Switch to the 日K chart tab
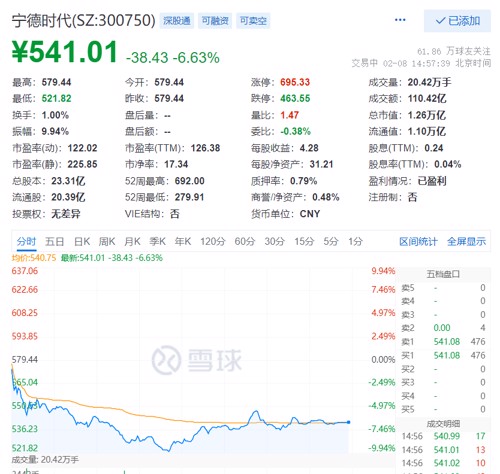 click(82, 241)
